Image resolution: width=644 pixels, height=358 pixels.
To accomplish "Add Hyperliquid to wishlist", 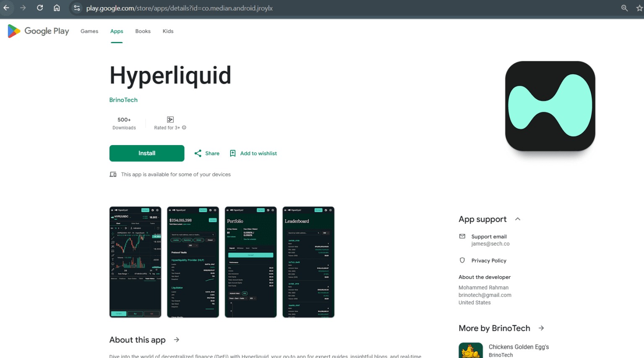I will [x=253, y=153].
